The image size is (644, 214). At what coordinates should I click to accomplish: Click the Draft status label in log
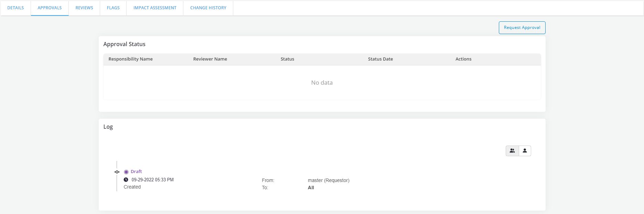pyautogui.click(x=136, y=172)
